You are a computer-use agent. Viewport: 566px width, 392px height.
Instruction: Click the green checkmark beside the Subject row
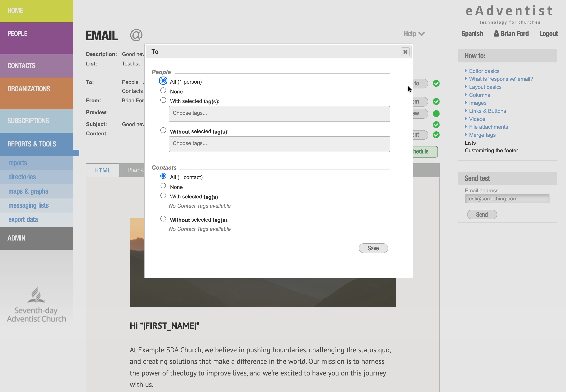(x=436, y=125)
